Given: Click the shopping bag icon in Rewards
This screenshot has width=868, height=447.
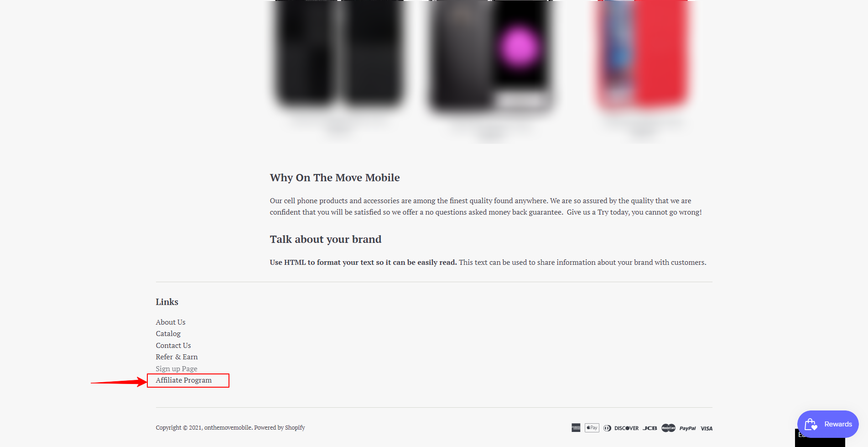Looking at the screenshot, I should [x=811, y=424].
